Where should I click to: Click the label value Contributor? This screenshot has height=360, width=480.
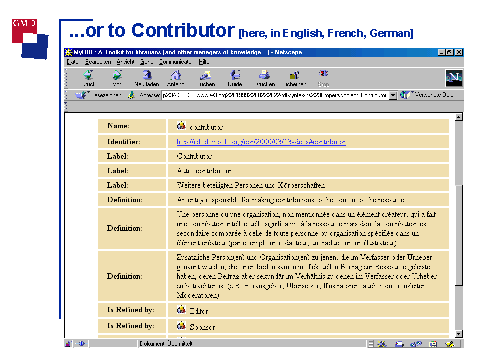pos(194,156)
